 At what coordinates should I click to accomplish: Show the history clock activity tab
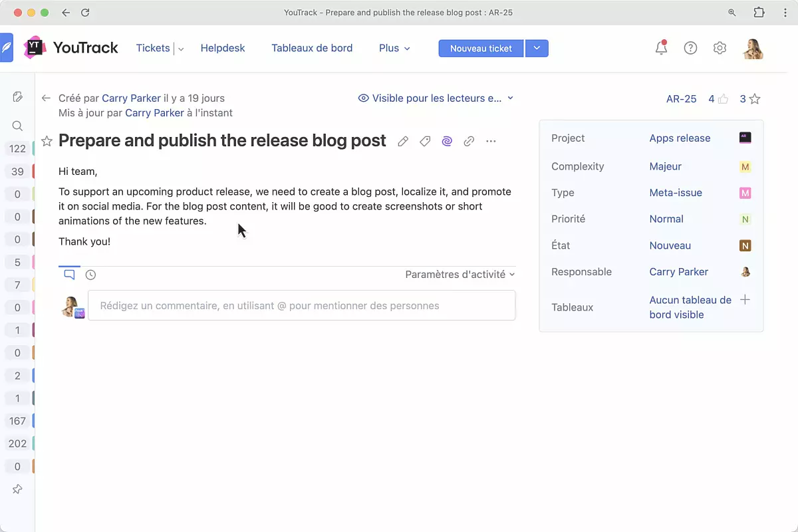point(90,275)
